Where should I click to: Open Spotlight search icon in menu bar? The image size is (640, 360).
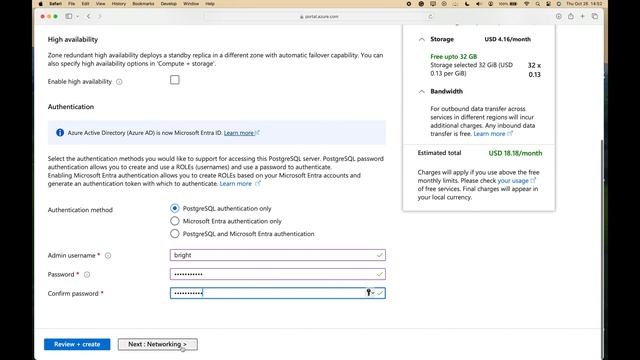538,4
